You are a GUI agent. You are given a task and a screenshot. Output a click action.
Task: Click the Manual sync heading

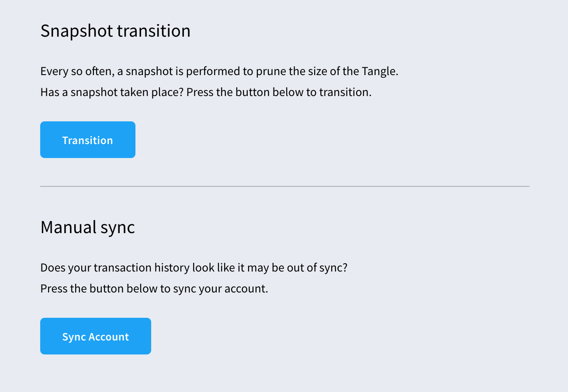[x=87, y=227]
